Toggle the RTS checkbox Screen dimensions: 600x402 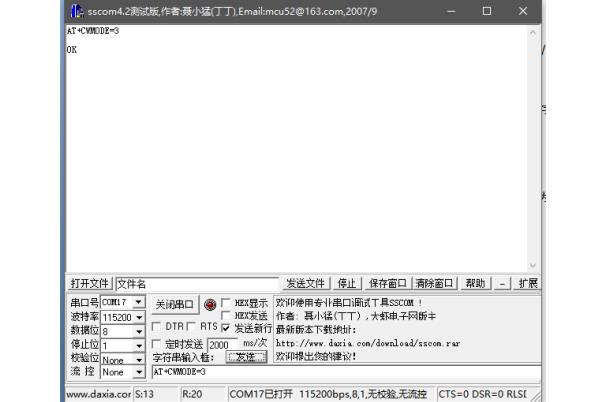tap(192, 327)
